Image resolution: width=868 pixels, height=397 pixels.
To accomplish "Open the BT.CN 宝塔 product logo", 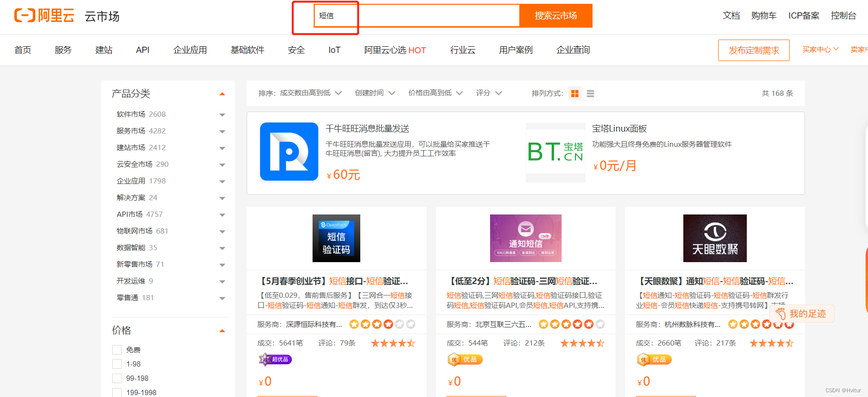I will (x=555, y=153).
